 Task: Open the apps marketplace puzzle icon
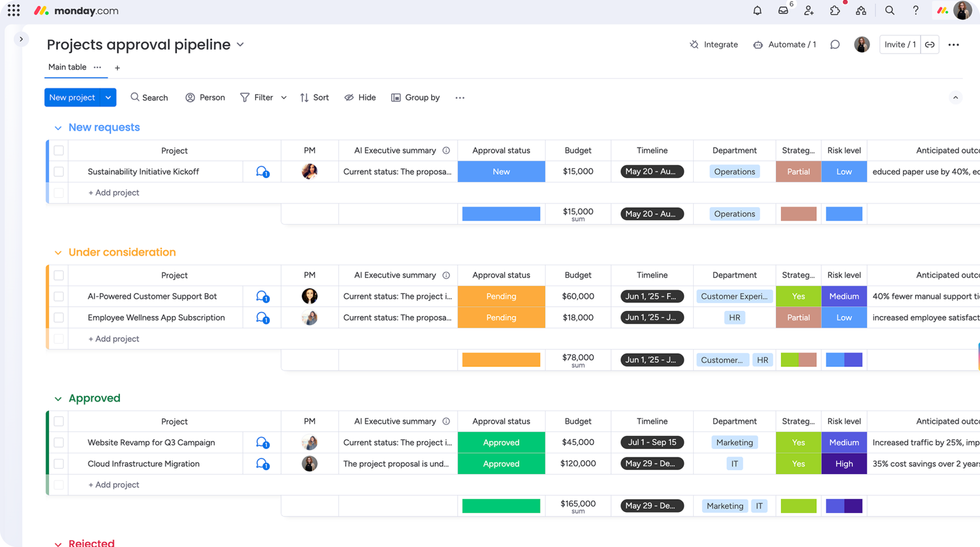pyautogui.click(x=835, y=11)
